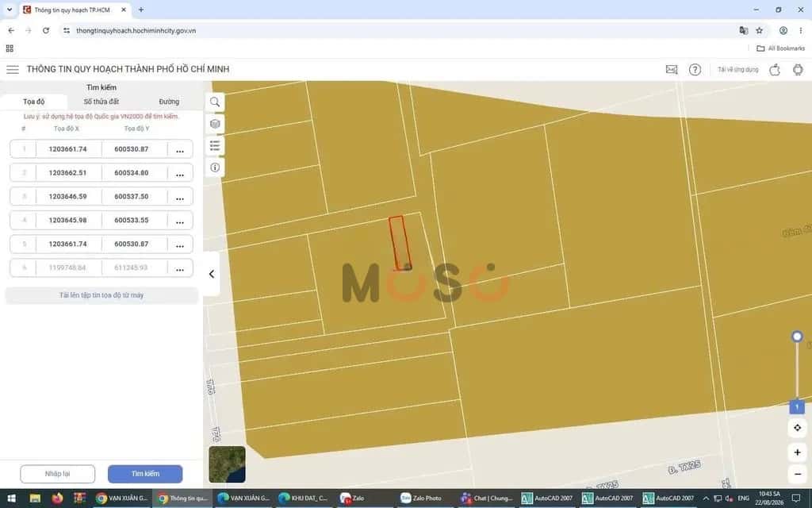This screenshot has height=508, width=812.
Task: Switch basemap using the satellite thumbnail
Action: (228, 464)
